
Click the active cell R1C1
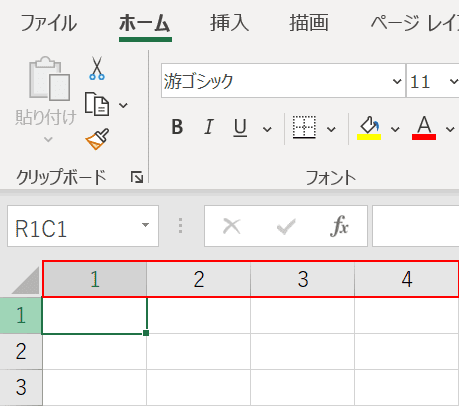click(x=94, y=315)
